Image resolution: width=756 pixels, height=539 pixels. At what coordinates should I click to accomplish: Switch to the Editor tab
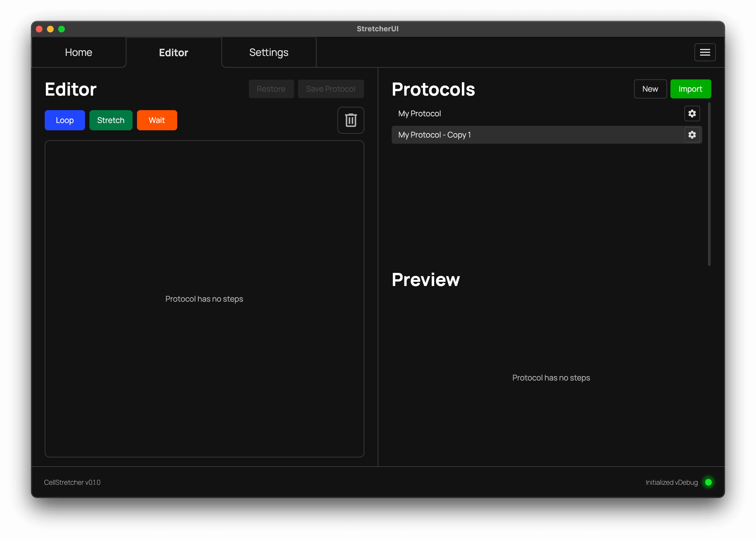click(174, 53)
